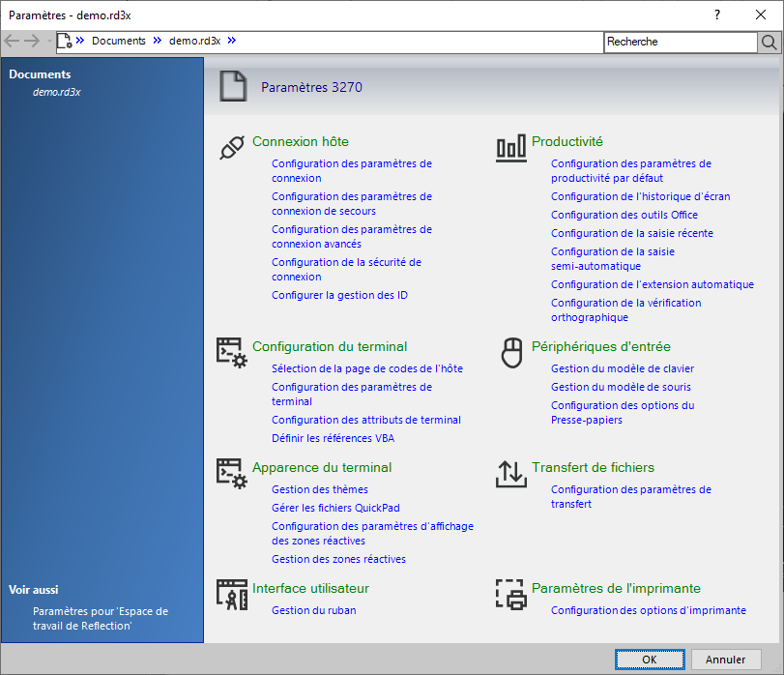Open Connexion hôte heading link
This screenshot has height=675, width=784.
(x=300, y=141)
